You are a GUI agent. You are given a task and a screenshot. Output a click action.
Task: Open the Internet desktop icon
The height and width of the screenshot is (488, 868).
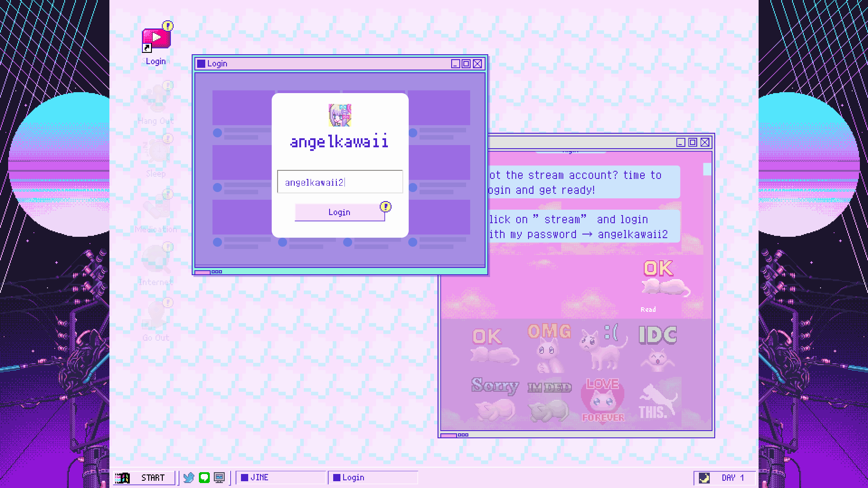click(156, 263)
